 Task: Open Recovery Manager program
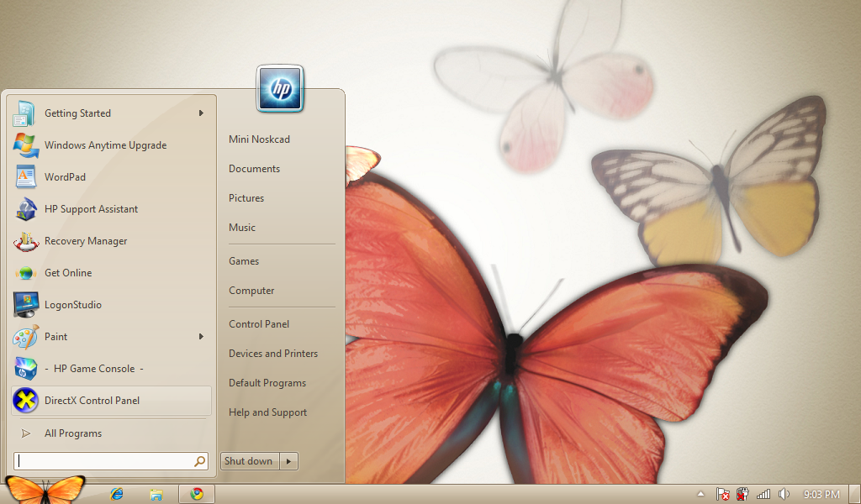(85, 241)
